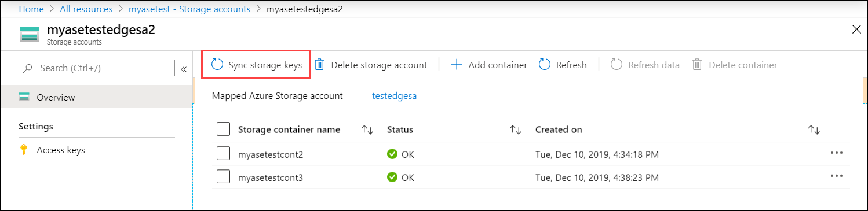This screenshot has width=868, height=211.
Task: Click the Sync storage keys circular arrow icon
Action: click(217, 65)
